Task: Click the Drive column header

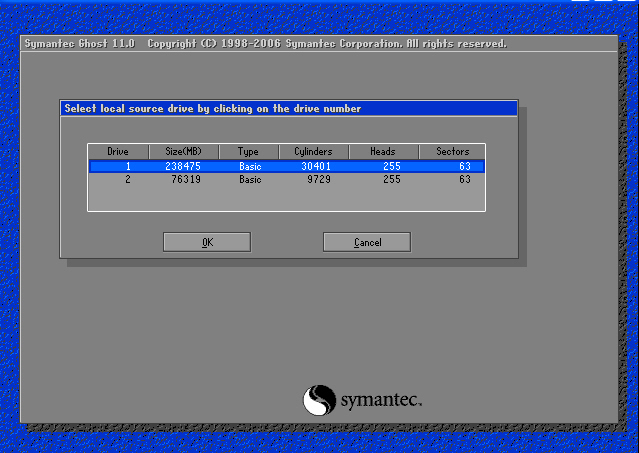Action: (x=118, y=152)
